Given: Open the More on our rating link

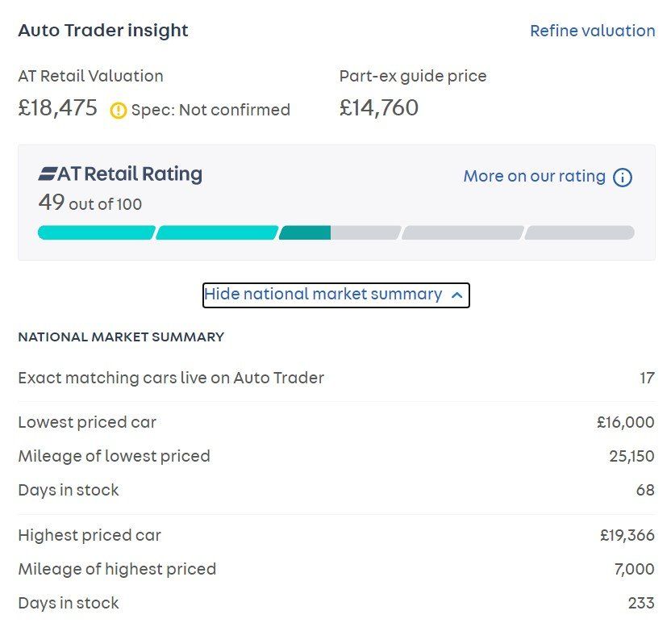Looking at the screenshot, I should tap(534, 177).
